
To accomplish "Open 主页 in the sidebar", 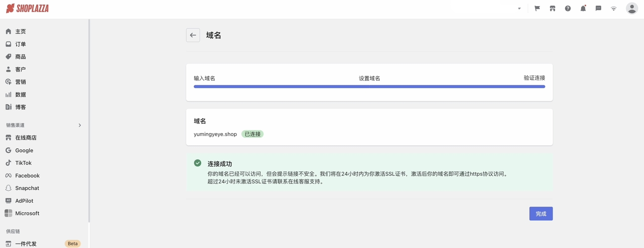I will click(20, 31).
